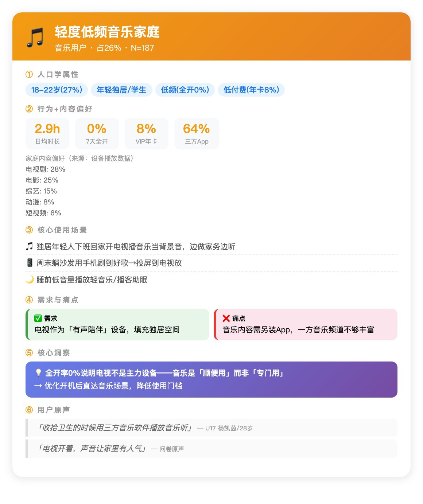Click the phone icon beside weekend scenario

pyautogui.click(x=30, y=263)
